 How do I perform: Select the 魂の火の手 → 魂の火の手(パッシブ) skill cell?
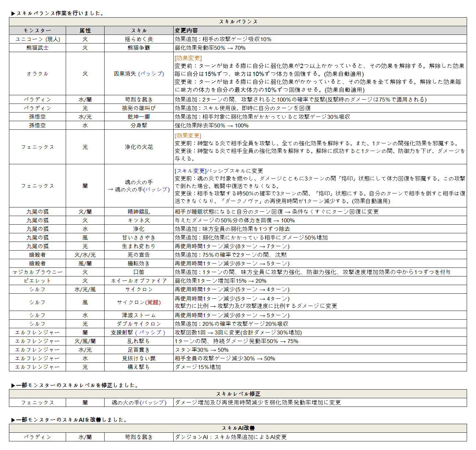click(139, 186)
